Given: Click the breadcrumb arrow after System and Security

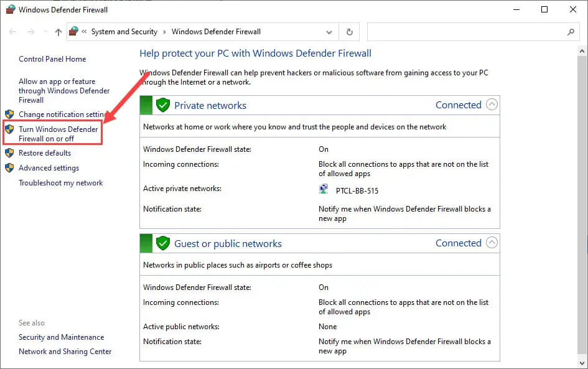Looking at the screenshot, I should click(x=164, y=32).
